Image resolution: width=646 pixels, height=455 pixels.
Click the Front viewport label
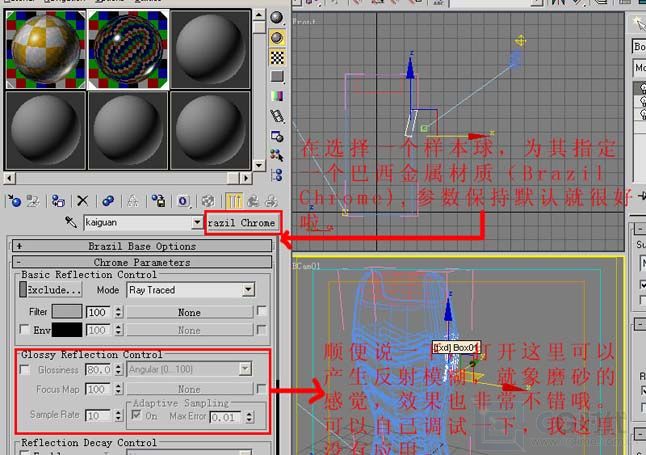coord(304,21)
